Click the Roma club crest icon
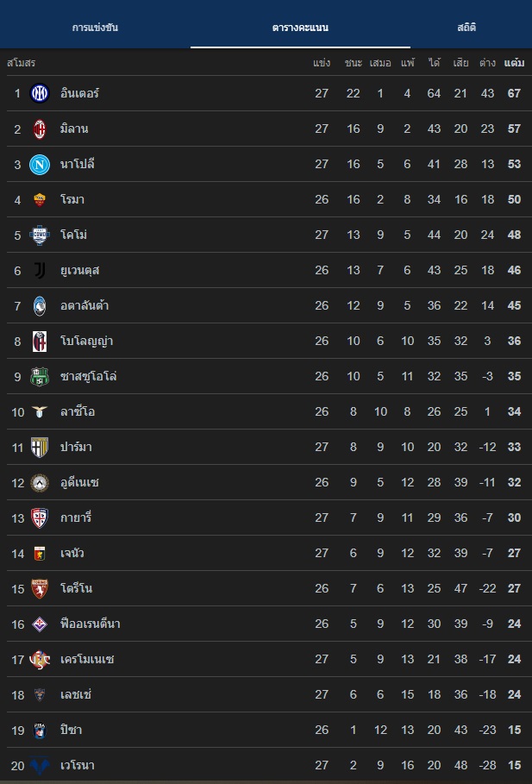This screenshot has width=532, height=784. click(40, 199)
